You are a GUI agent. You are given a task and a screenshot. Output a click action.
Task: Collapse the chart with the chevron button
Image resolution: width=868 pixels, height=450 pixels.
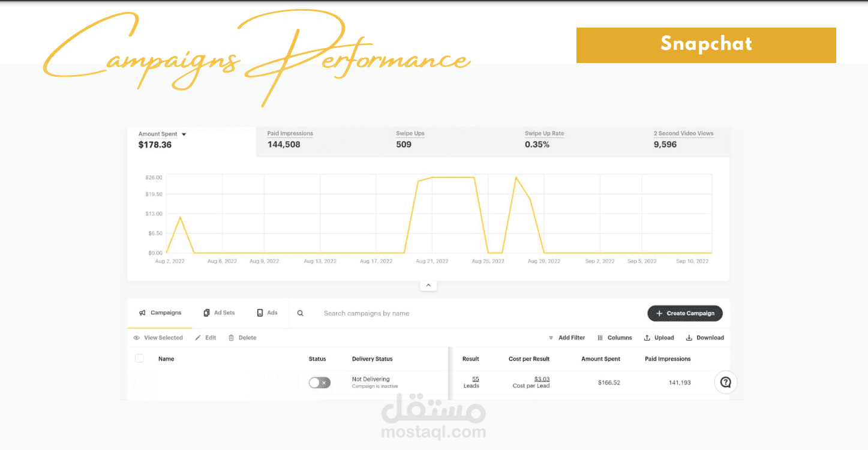428,286
